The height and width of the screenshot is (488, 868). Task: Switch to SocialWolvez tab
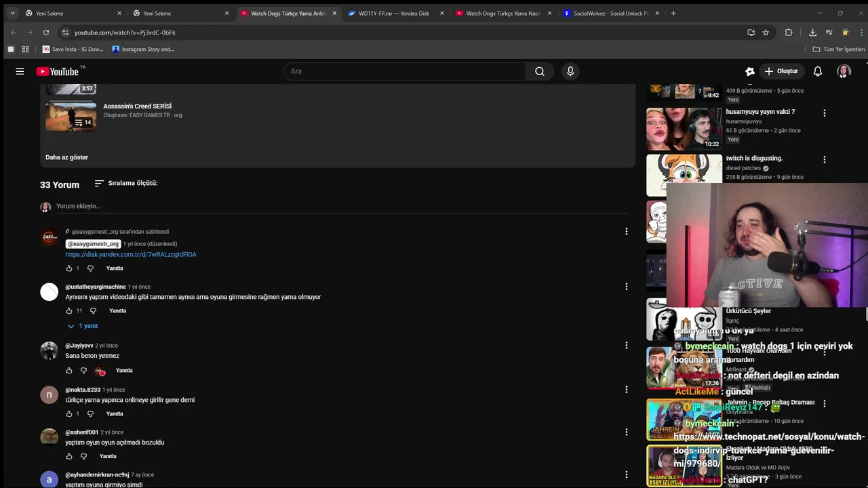[x=610, y=13]
